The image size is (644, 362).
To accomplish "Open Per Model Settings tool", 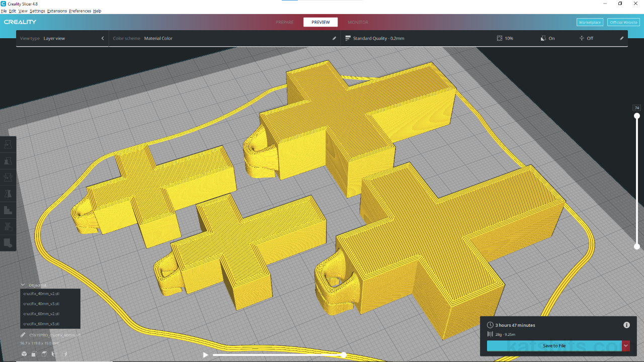I will (x=8, y=210).
